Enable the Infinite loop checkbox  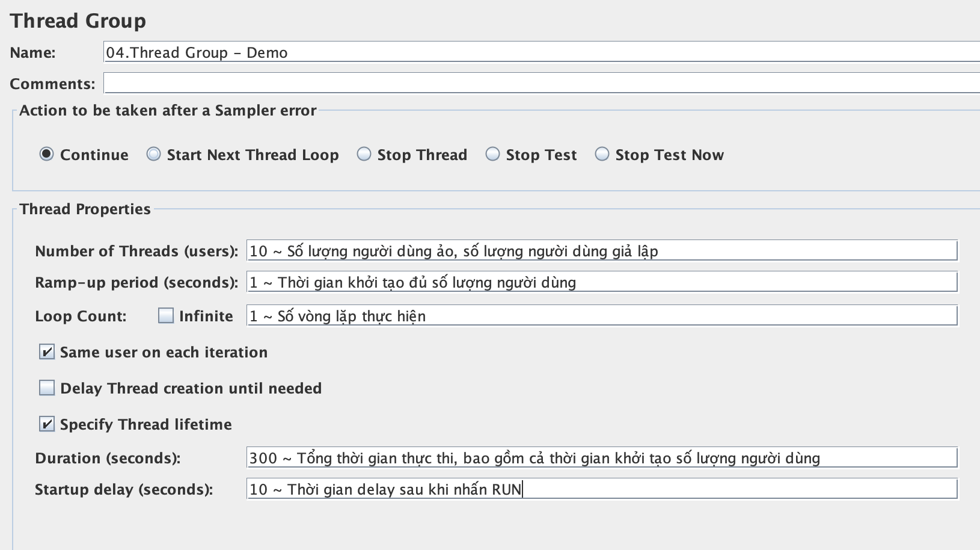166,316
